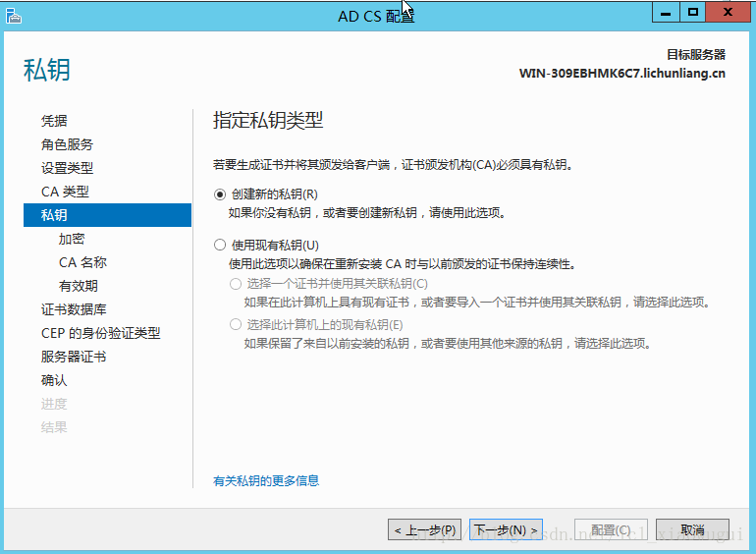Open '有关私钥的更多信息' link
This screenshot has width=756, height=554.
coord(266,480)
